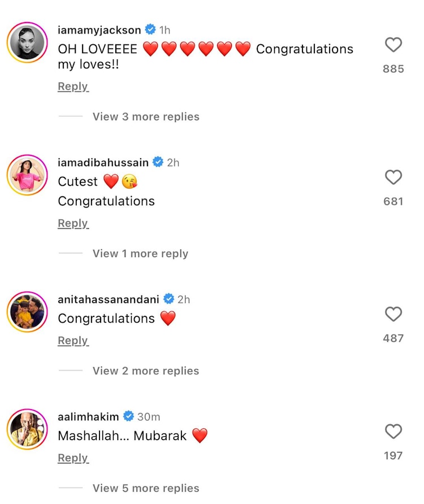This screenshot has height=504, width=424.
Task: Click the verified badge next to anitahassanandani
Action: click(168, 299)
